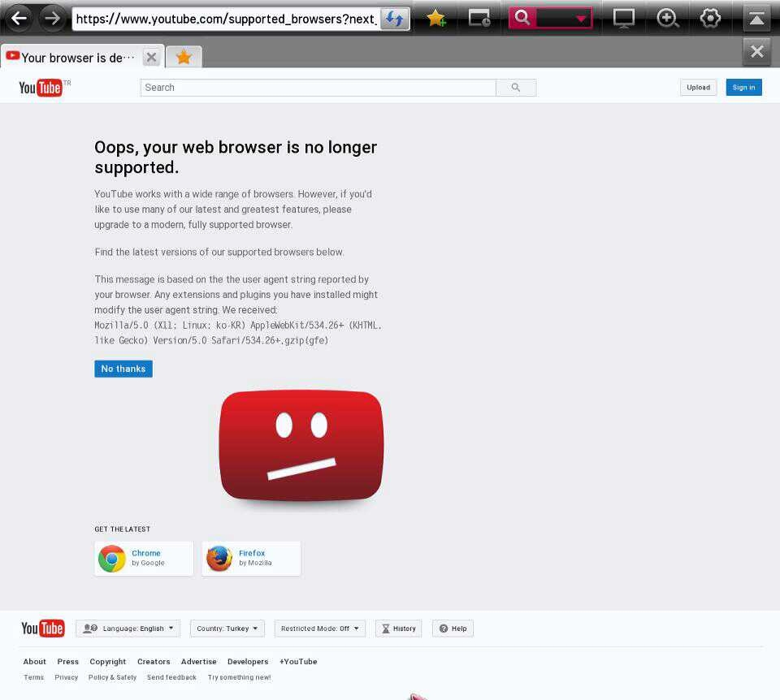Open browser settings gear icon

(710, 19)
